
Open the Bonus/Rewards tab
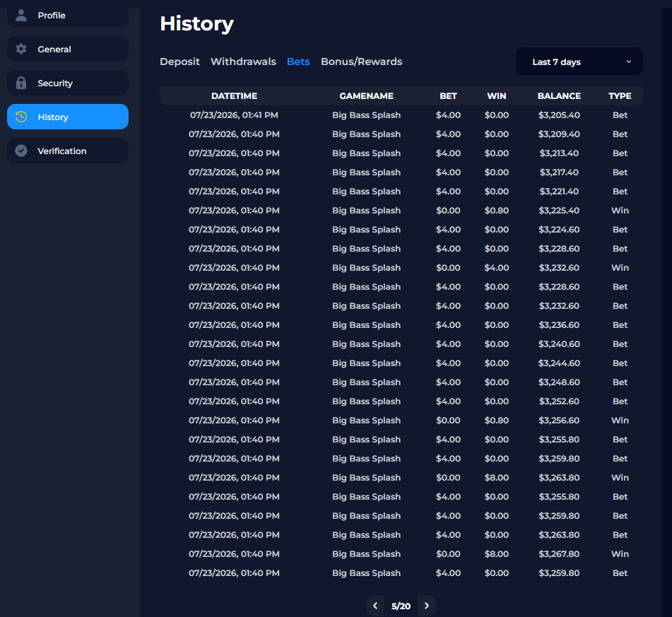pos(361,61)
